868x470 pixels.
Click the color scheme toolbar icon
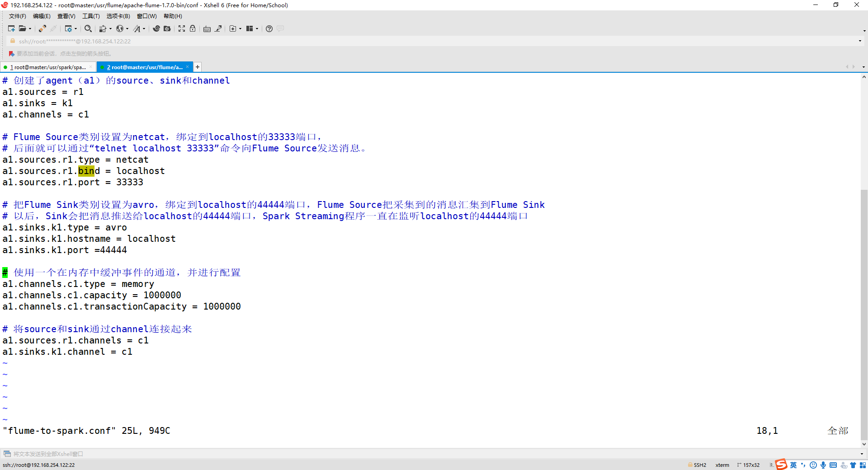click(x=103, y=28)
